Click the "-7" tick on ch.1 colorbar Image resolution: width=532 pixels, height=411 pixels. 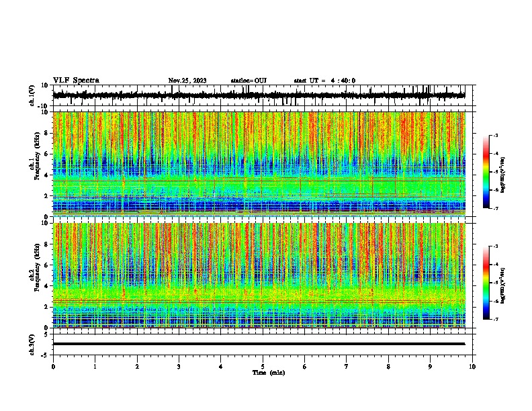[x=495, y=209]
